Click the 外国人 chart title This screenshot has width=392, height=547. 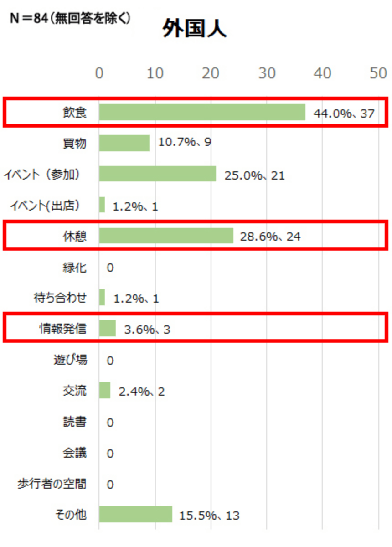194,30
